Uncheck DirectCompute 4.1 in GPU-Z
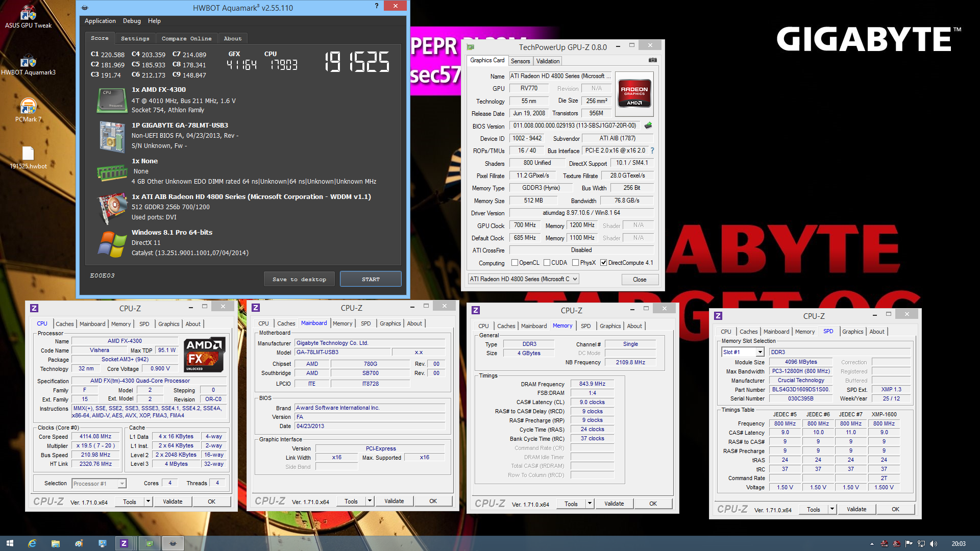The width and height of the screenshot is (980, 551). (603, 263)
